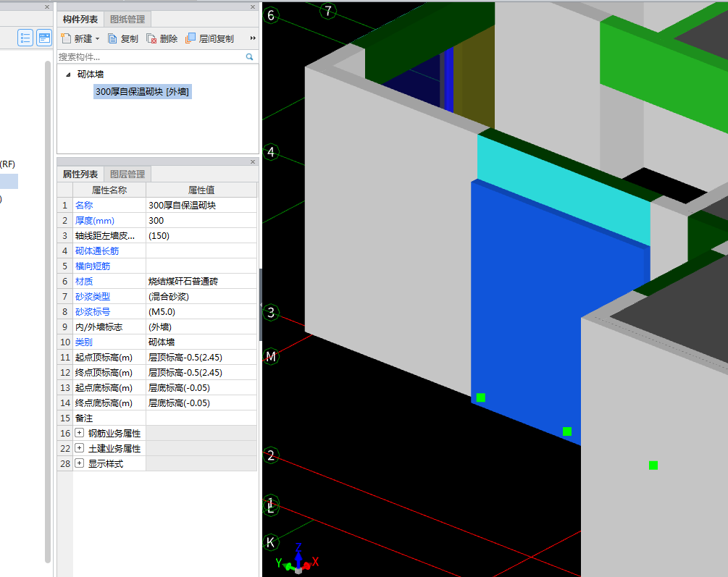Open the 新建 dropdown arrow

tap(98, 39)
